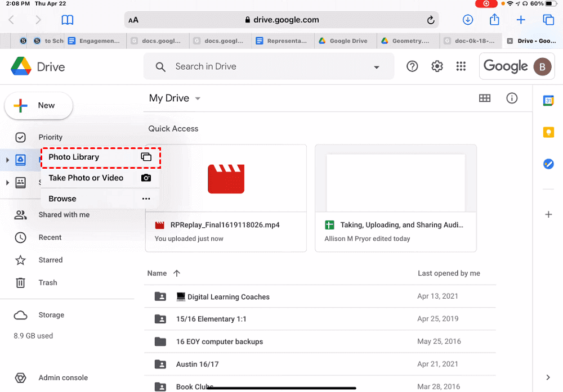Switch to grid layout view

(484, 98)
